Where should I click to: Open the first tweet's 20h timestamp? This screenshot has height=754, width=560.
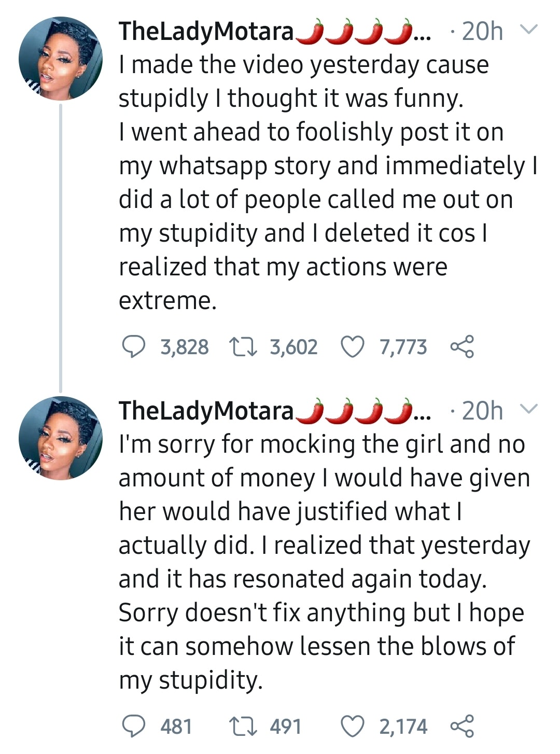pyautogui.click(x=482, y=32)
